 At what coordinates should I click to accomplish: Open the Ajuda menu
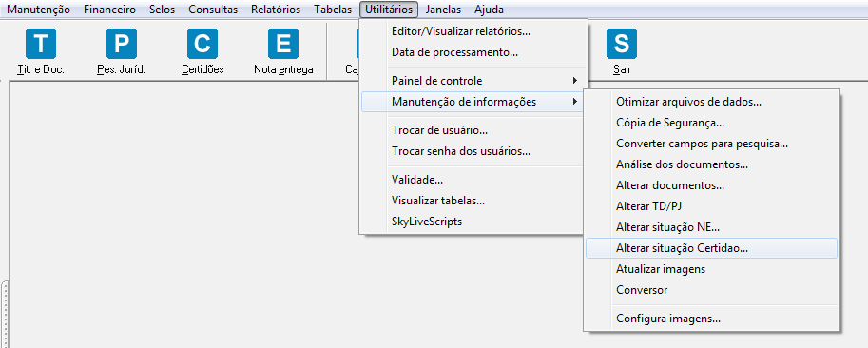(489, 10)
